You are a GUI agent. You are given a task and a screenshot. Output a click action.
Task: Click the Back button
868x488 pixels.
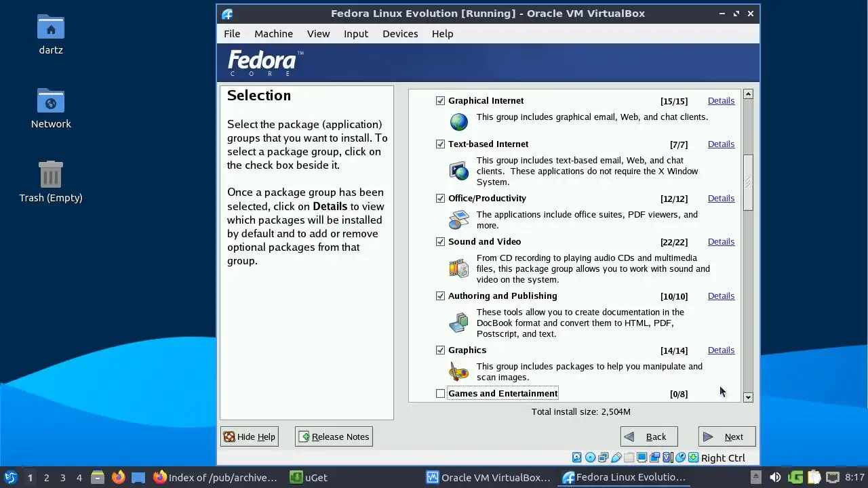(649, 436)
